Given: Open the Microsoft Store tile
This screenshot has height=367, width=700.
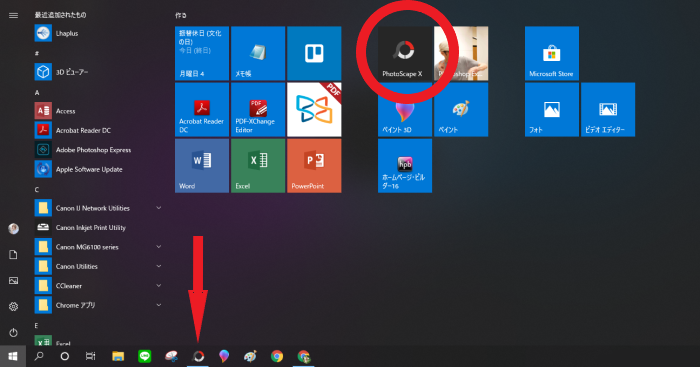Looking at the screenshot, I should 552,53.
